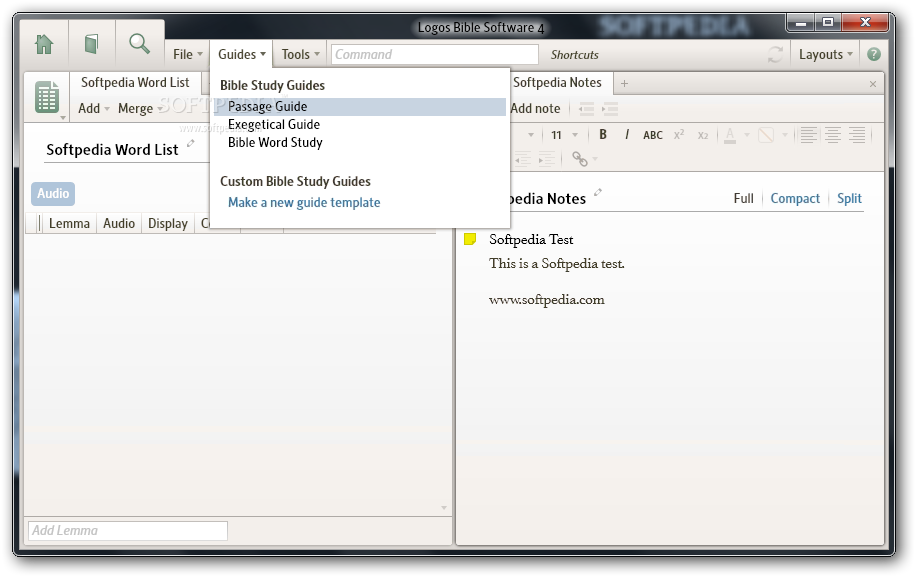The image size is (916, 577).
Task: Open the Help question mark icon
Action: pyautogui.click(x=874, y=54)
